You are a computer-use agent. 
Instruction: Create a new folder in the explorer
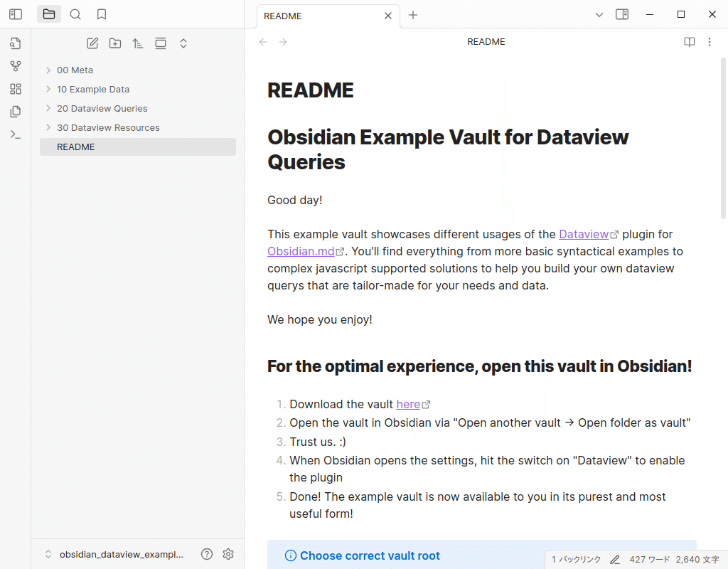pos(114,43)
